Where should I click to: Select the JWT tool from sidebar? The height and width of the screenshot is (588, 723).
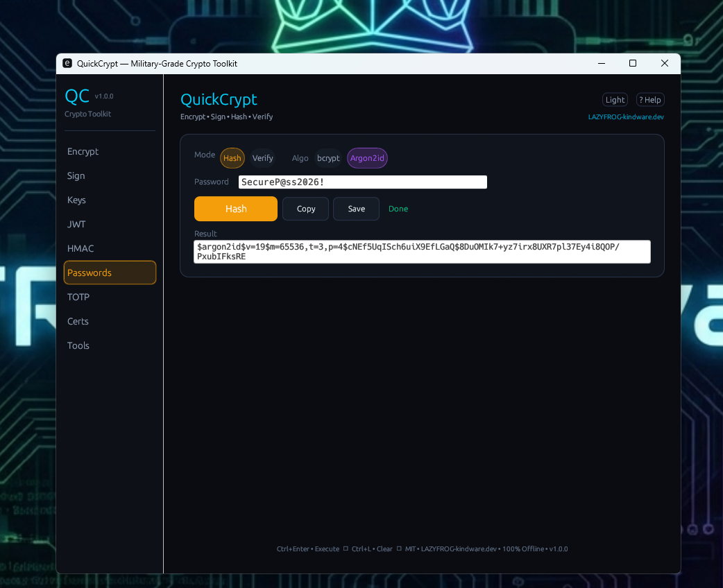tap(76, 224)
